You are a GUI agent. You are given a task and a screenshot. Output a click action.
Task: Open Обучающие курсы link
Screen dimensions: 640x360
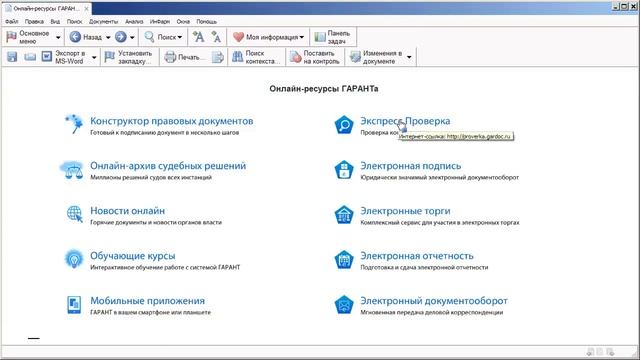(x=133, y=256)
